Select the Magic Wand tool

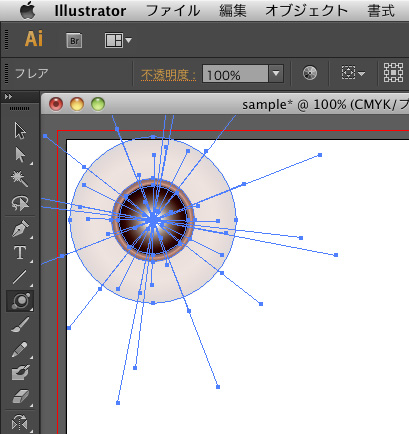click(x=20, y=179)
